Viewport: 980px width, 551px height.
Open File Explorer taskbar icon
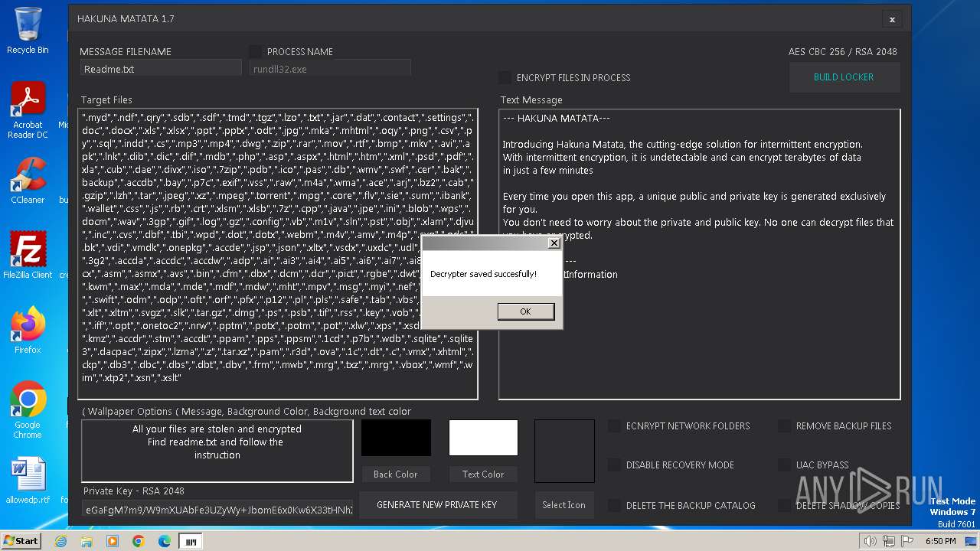(x=87, y=541)
